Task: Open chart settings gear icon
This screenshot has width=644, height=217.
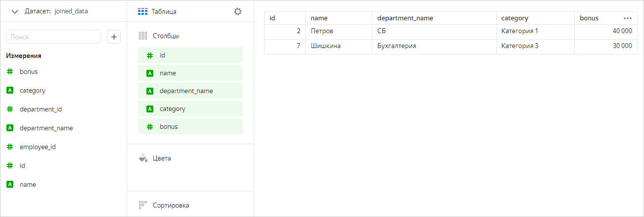Action: coord(238,11)
